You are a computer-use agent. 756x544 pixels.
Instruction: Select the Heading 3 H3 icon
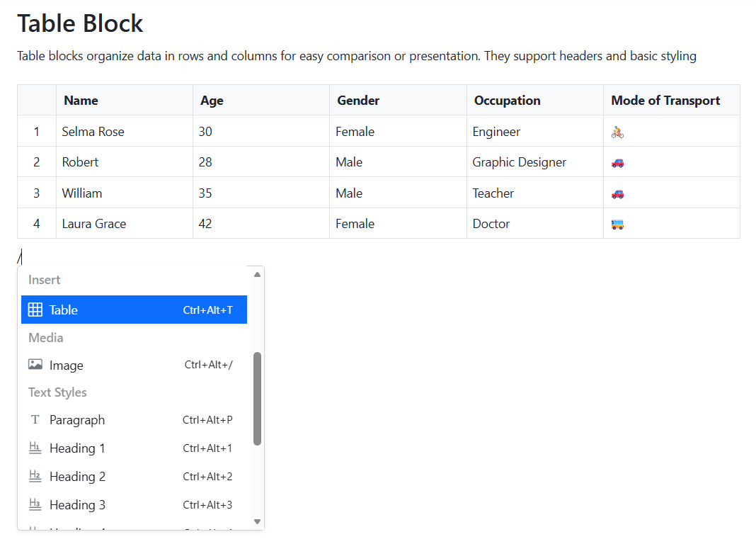35,504
